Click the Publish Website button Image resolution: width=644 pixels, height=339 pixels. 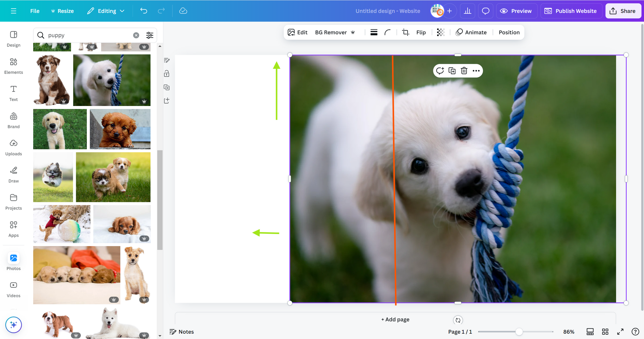pyautogui.click(x=571, y=11)
